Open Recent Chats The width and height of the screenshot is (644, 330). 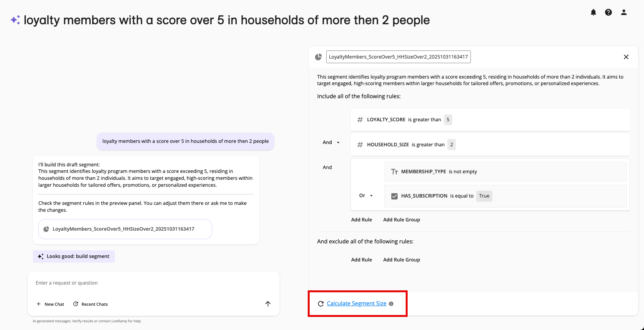[x=91, y=304]
